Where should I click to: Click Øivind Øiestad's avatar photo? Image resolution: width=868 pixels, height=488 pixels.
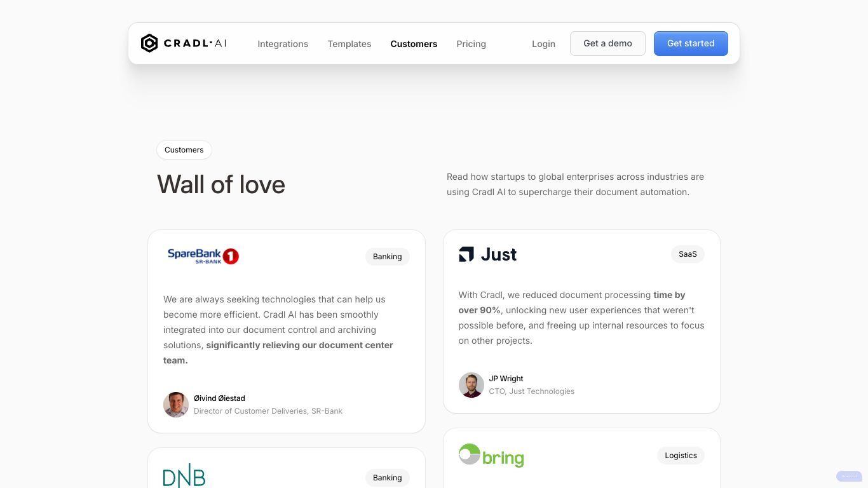pyautogui.click(x=176, y=405)
